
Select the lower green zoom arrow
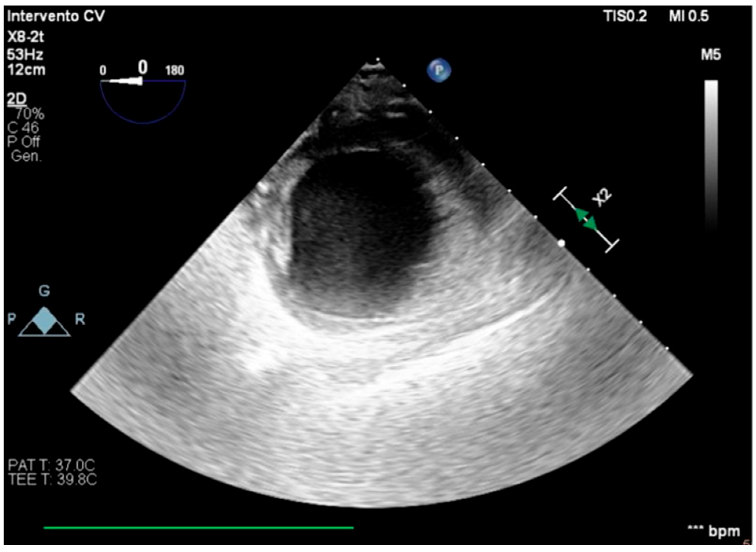pos(591,224)
